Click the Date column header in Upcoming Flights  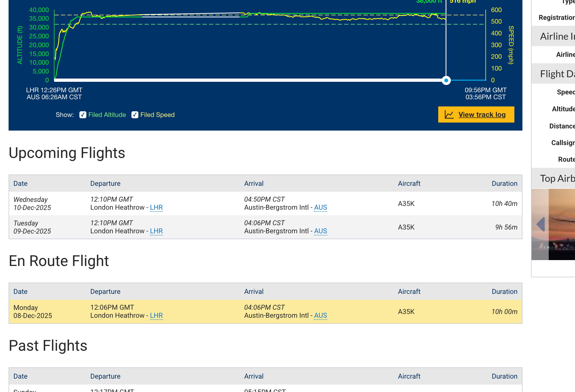click(20, 184)
